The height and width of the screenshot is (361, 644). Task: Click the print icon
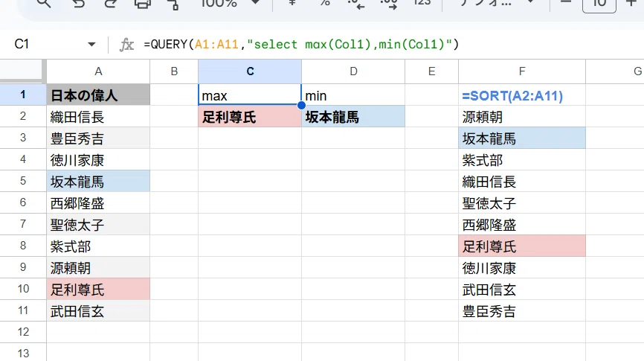(143, 3)
